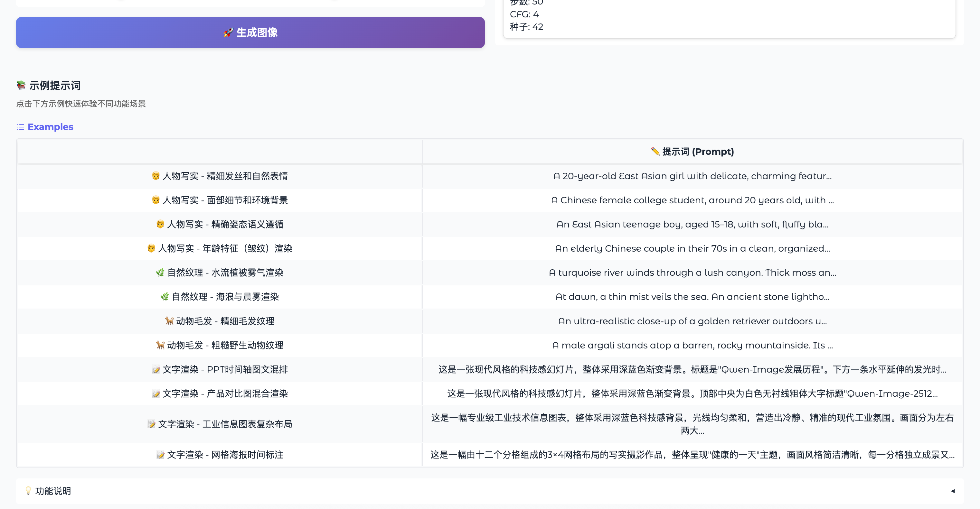Click the dog icon for 精细毛发纹理
980x509 pixels.
pyautogui.click(x=169, y=321)
